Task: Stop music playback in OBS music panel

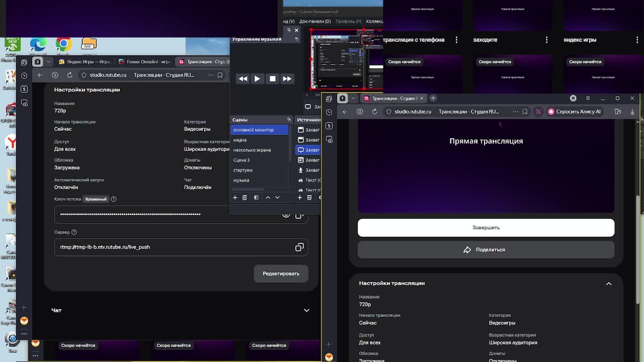Action: click(272, 79)
